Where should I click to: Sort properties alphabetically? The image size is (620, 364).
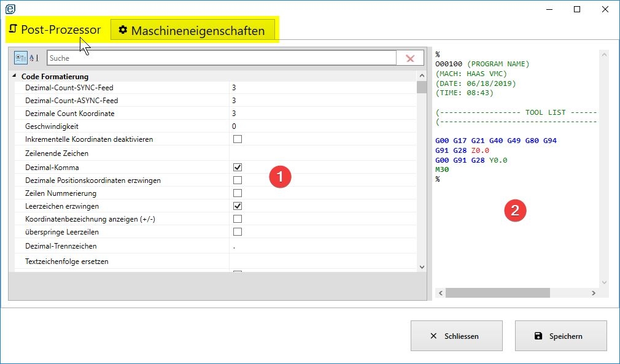[x=34, y=58]
